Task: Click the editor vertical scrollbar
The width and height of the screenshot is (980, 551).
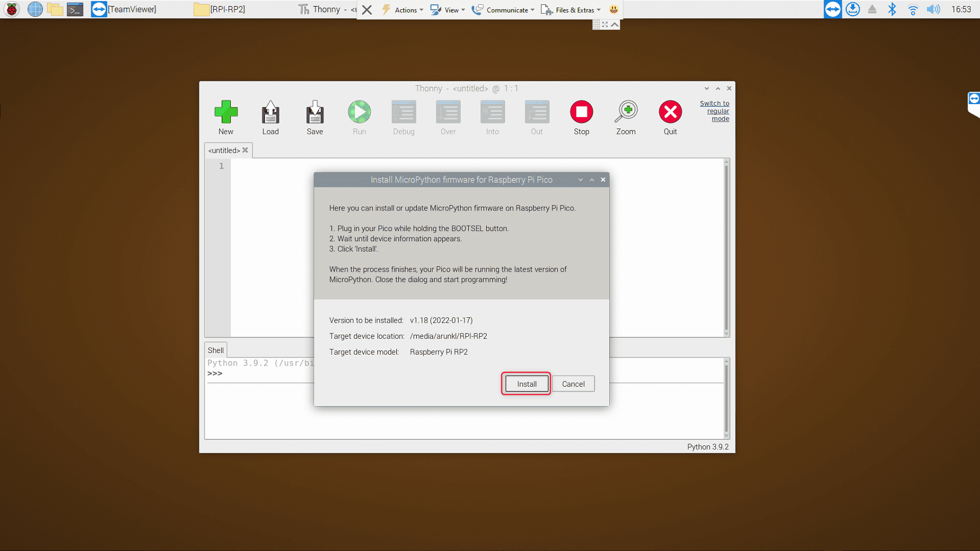Action: (727, 247)
